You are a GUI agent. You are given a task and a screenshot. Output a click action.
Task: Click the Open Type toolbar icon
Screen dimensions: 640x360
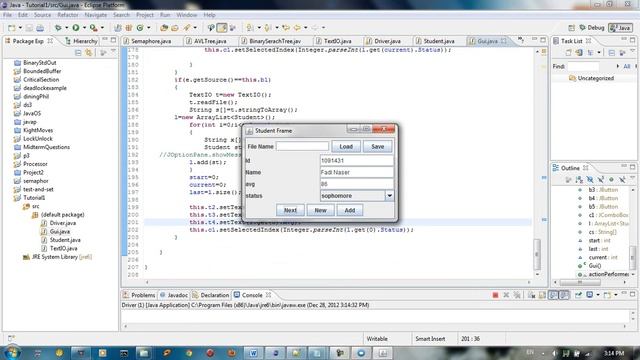pos(164,28)
